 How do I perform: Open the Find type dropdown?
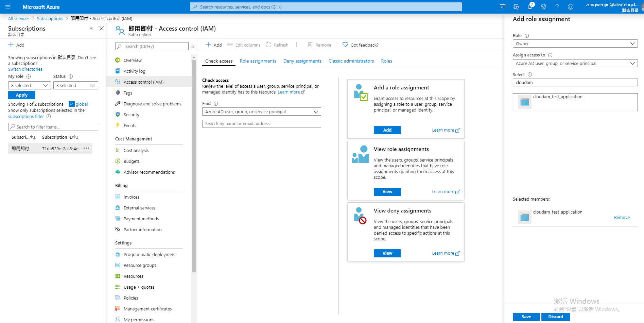click(x=262, y=112)
